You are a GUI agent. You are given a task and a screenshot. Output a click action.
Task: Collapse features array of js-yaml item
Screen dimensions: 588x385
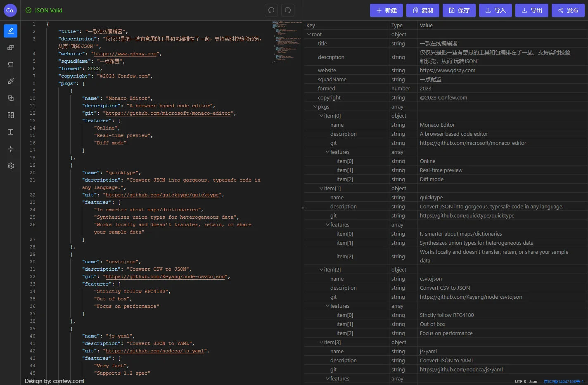click(x=328, y=378)
